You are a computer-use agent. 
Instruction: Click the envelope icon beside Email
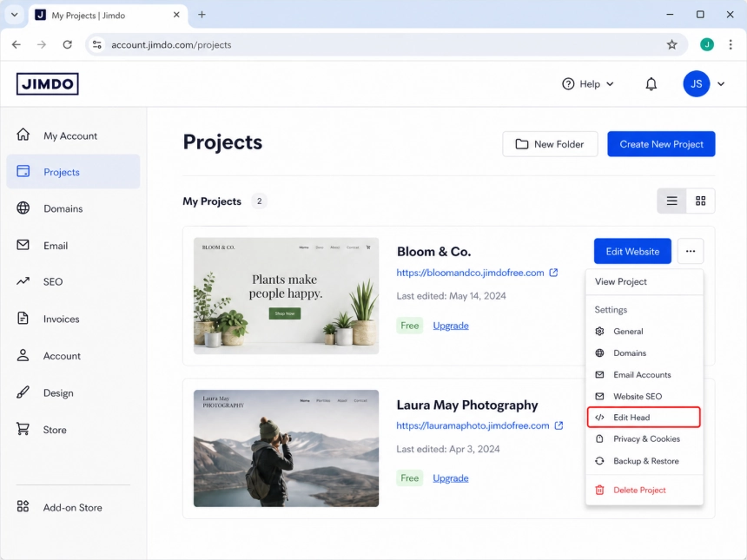23,245
